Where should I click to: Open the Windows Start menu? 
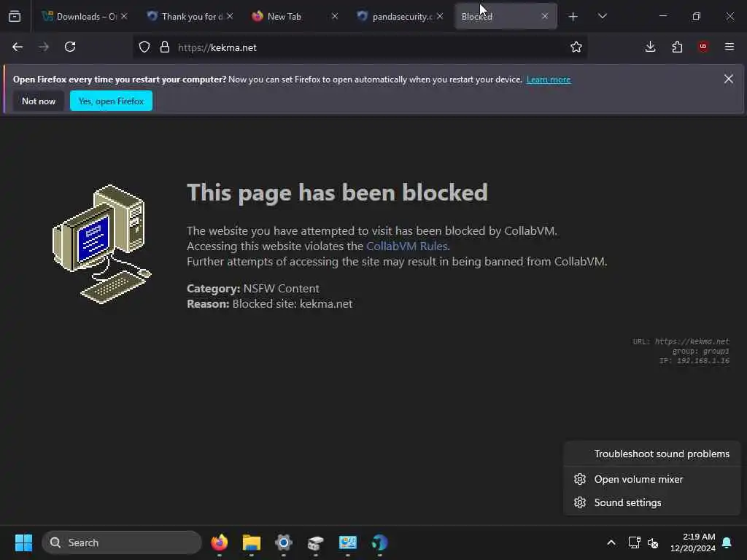tap(23, 542)
